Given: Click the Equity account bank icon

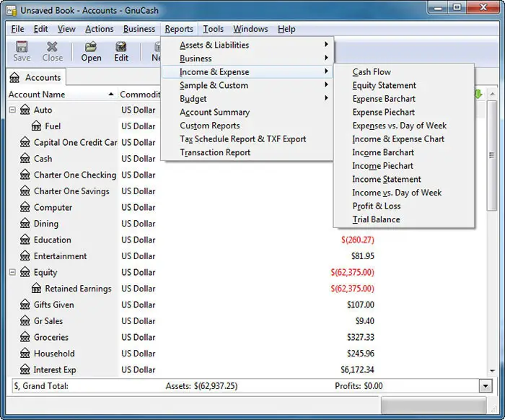Looking at the screenshot, I should [x=25, y=272].
